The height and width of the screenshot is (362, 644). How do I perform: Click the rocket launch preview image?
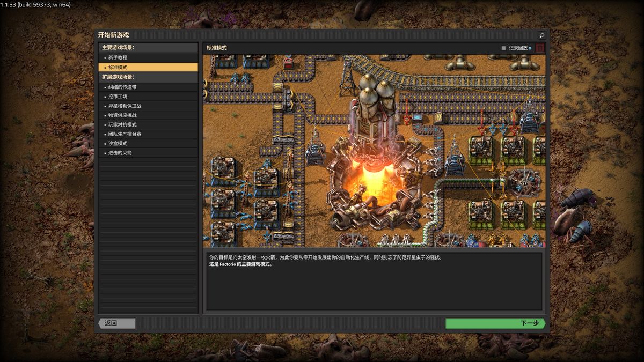(374, 151)
